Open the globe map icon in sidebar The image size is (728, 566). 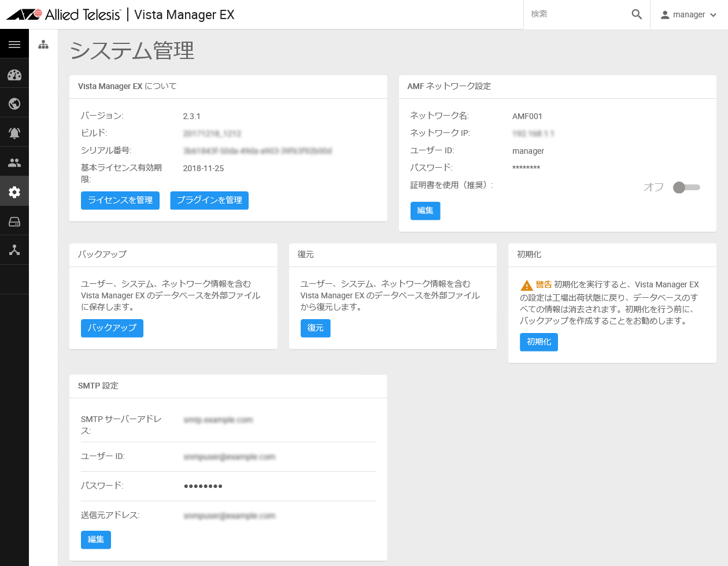14,104
